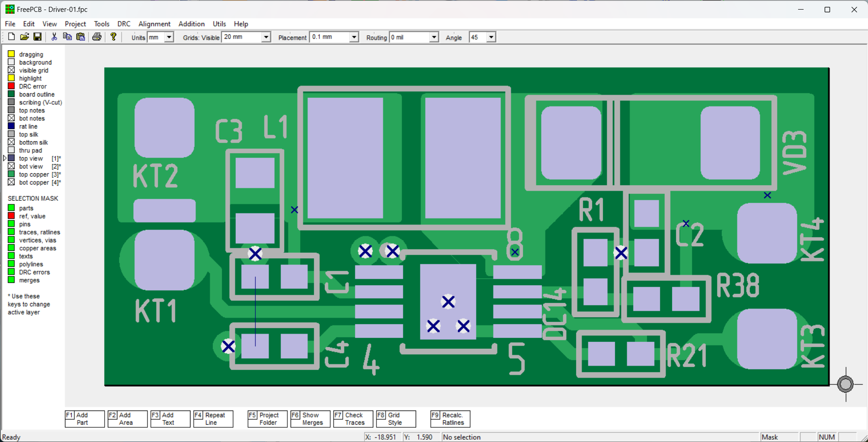Toggle the bottom silk layer checkbox
This screenshot has height=442, width=868.
click(11, 142)
